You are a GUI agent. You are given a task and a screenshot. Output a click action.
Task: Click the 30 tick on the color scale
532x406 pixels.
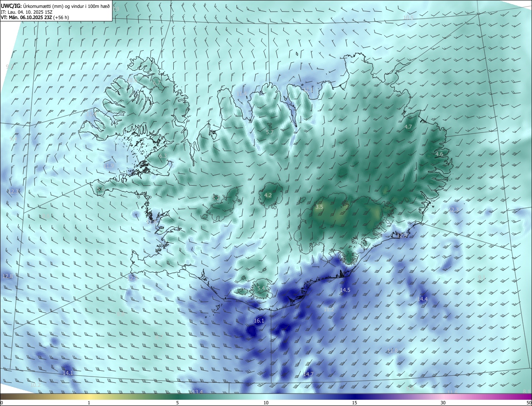point(443,403)
